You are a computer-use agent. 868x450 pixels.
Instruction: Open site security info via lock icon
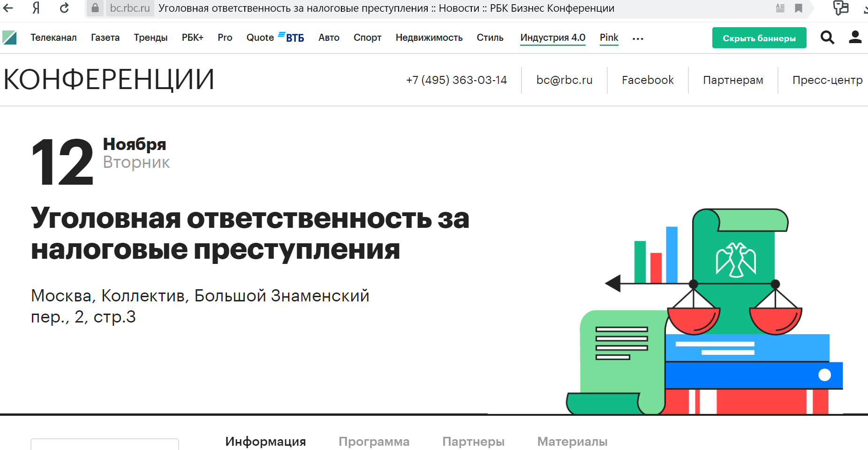tap(95, 8)
